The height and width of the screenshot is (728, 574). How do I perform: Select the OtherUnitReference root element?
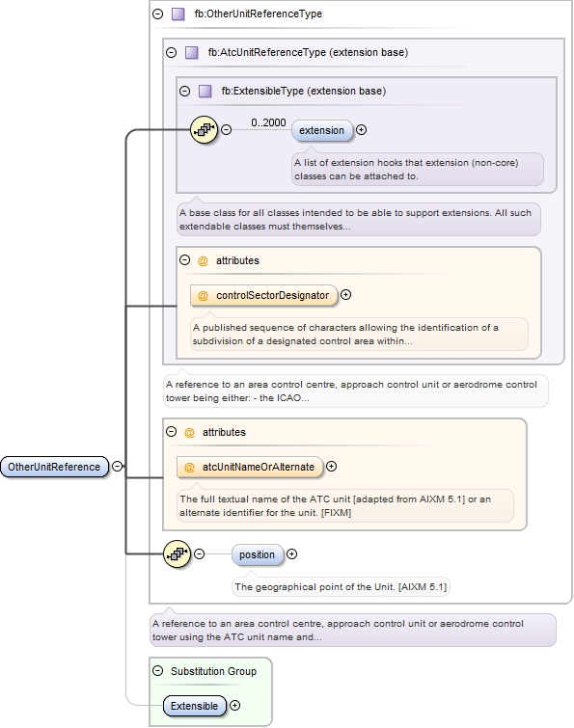[54, 467]
